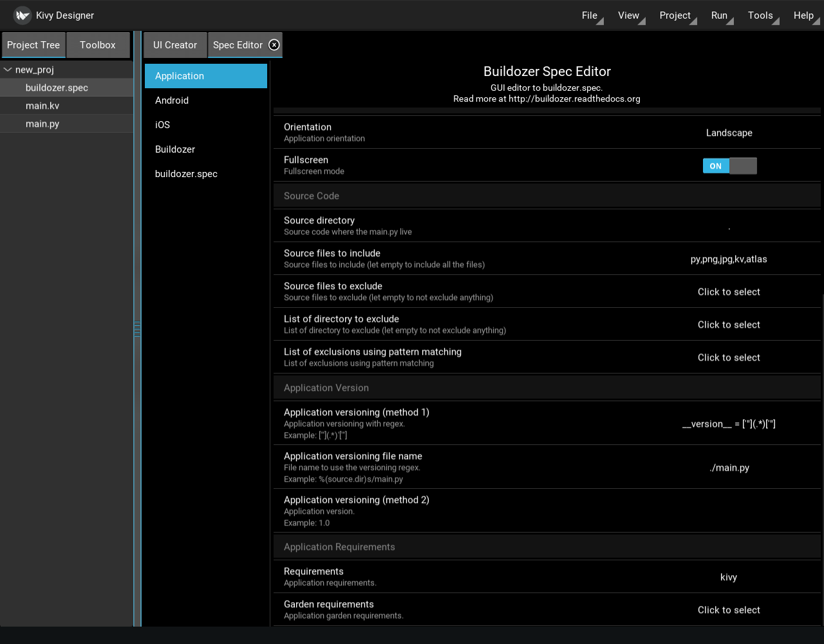Switch to the Project Tree tab

coord(33,45)
